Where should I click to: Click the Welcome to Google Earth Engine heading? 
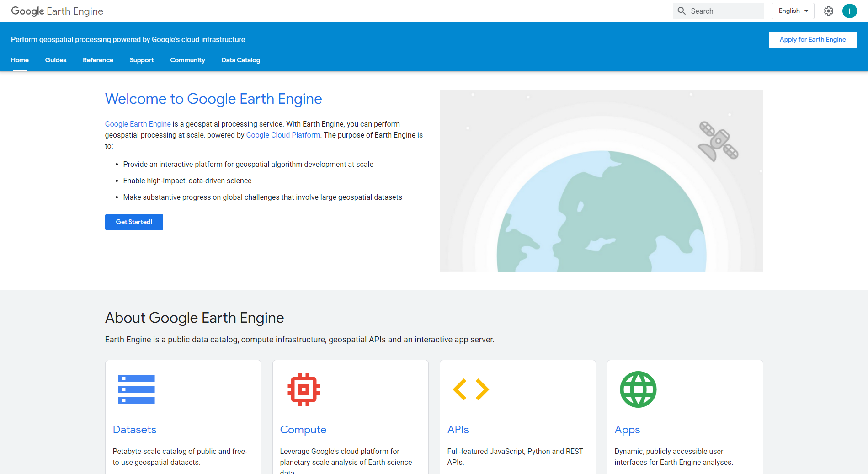pos(213,99)
